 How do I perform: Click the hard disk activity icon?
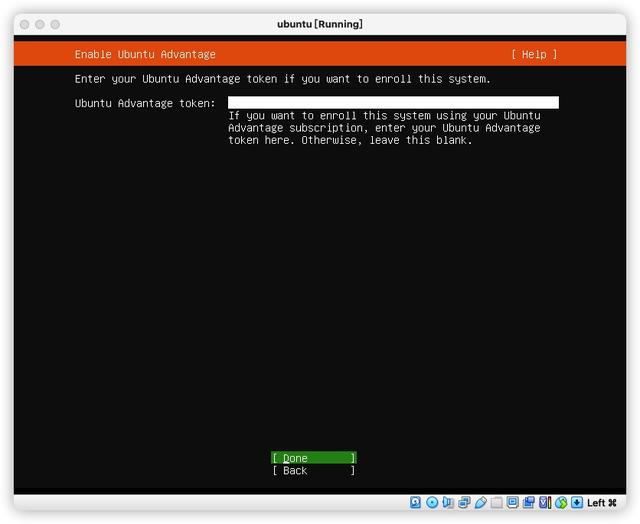[415, 502]
